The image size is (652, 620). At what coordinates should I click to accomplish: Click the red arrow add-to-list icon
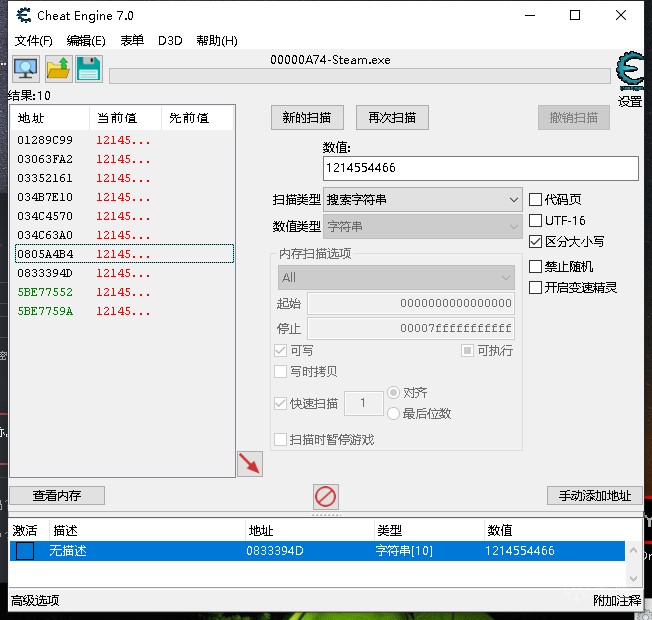pos(250,464)
